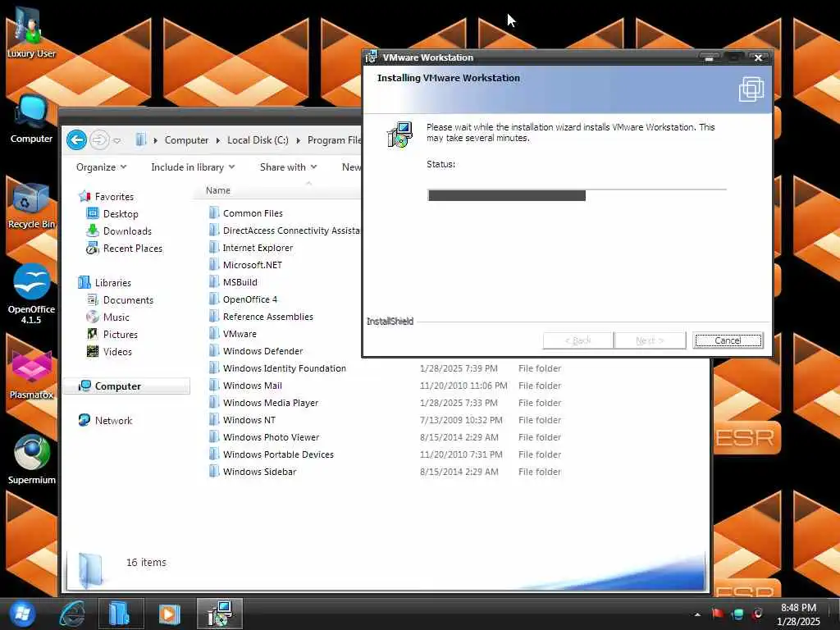Click the folder icon in the address bar
The width and height of the screenshot is (840, 630).
coord(140,139)
